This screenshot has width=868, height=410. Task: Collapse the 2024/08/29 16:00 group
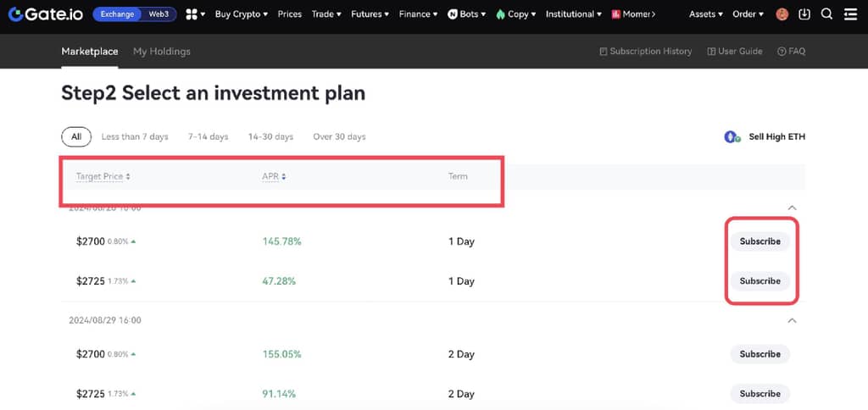click(x=792, y=321)
